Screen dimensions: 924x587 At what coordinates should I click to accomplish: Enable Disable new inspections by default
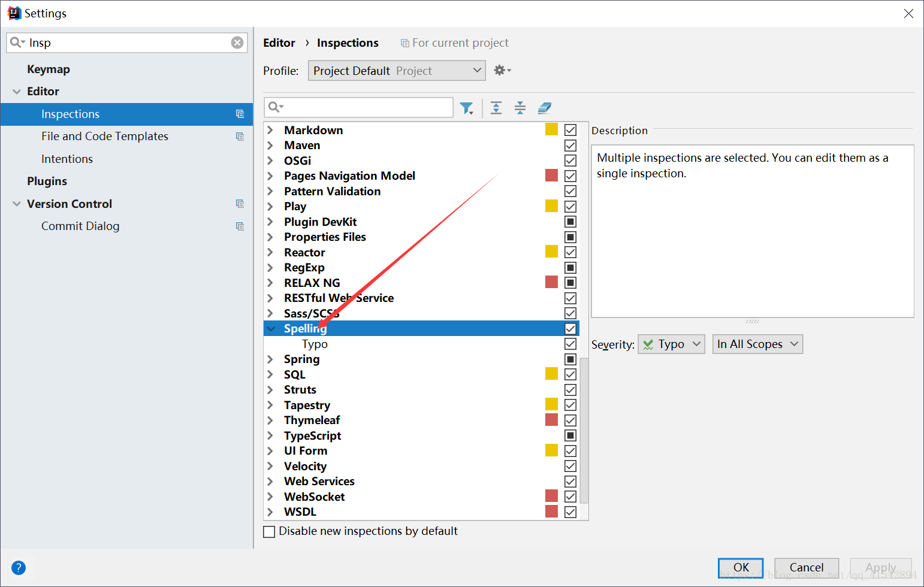[270, 531]
